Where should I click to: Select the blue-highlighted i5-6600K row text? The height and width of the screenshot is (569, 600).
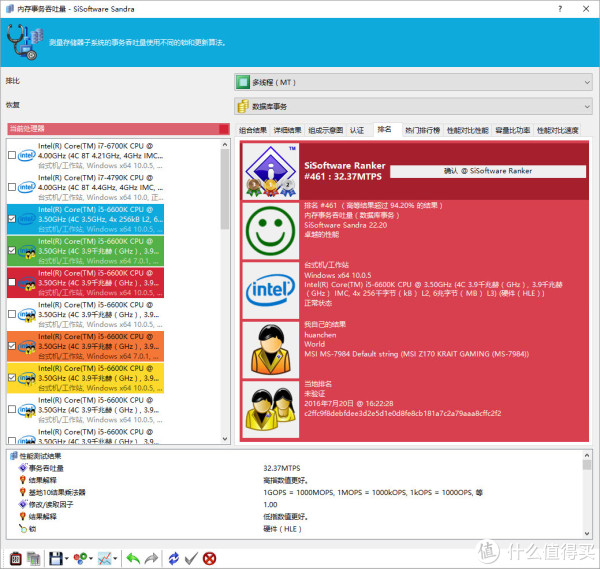pos(101,219)
